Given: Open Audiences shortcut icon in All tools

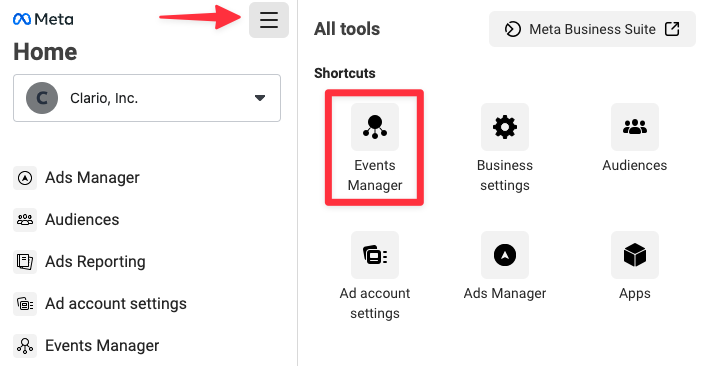Looking at the screenshot, I should (635, 127).
